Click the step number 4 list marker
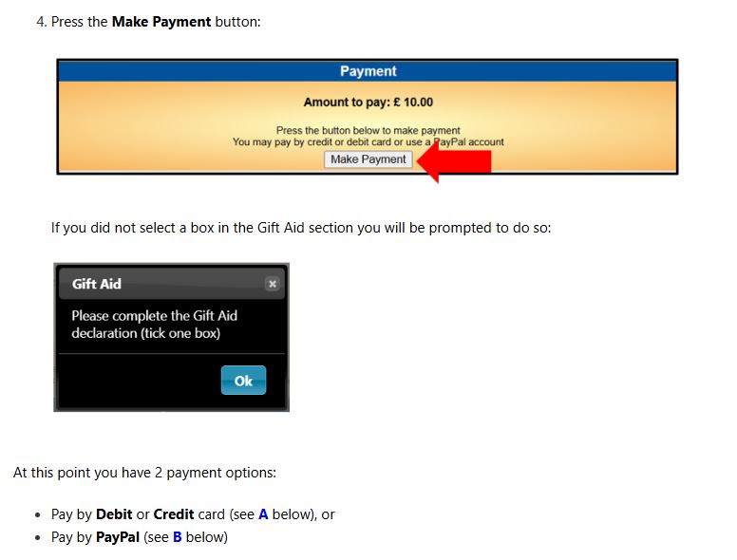 click(x=42, y=22)
